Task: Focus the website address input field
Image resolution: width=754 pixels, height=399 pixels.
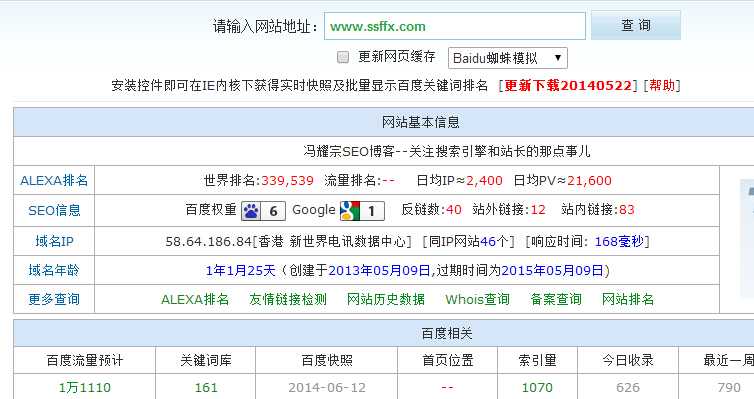Action: click(455, 26)
